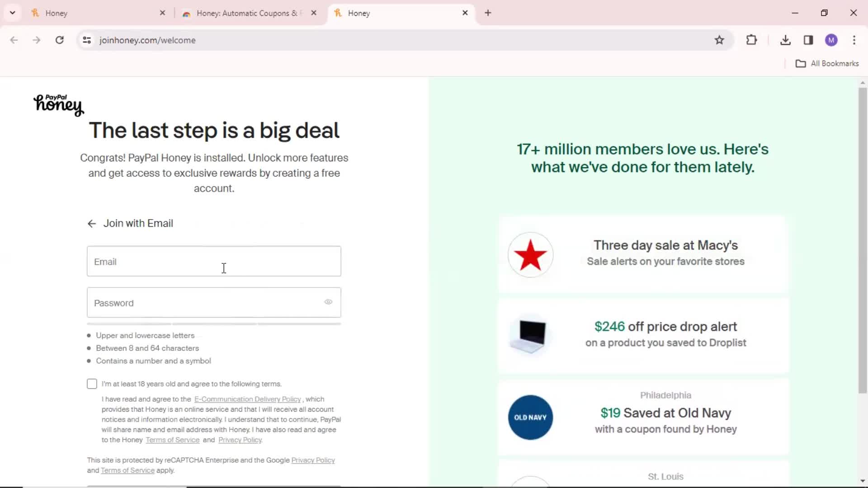Switch to the Honey Automatic Coupons tab
Viewport: 868px width, 488px height.
click(x=248, y=13)
